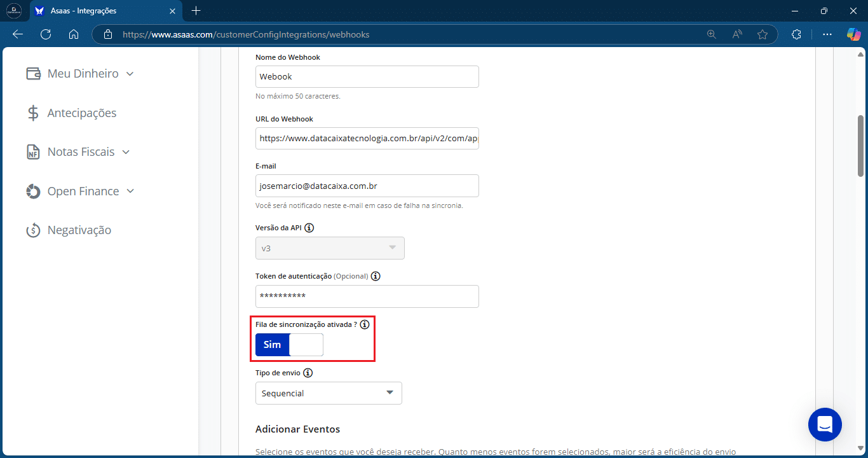Expand the Notas Fiscais menu
The image size is (868, 458).
[x=126, y=152]
